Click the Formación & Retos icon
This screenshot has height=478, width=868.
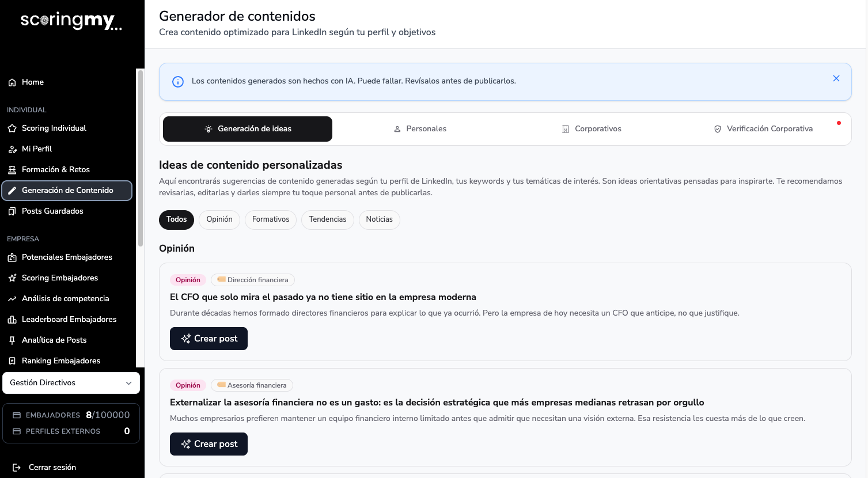(12, 170)
